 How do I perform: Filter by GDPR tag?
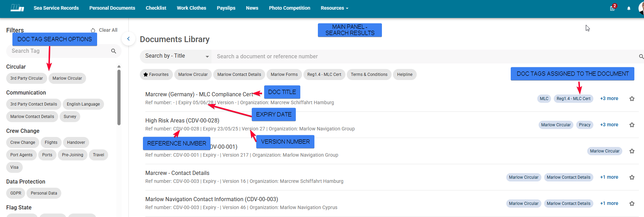click(x=16, y=193)
